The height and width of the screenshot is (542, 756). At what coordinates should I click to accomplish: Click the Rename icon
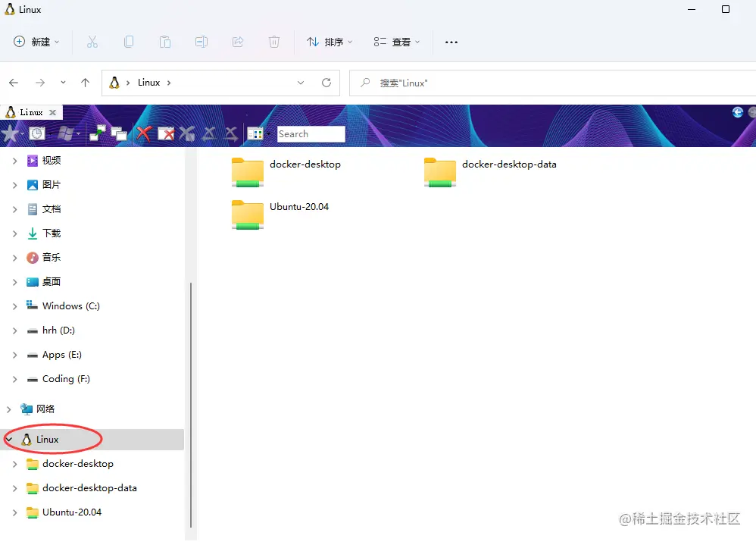[x=201, y=42]
